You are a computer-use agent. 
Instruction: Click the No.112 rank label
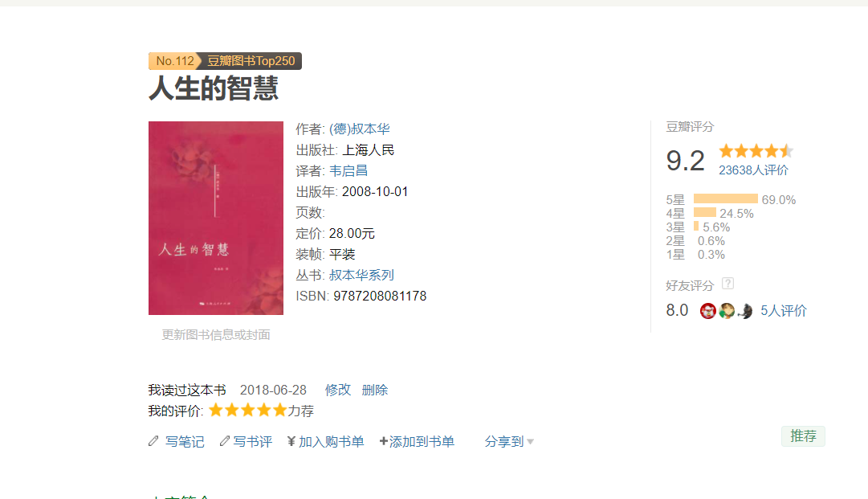pos(175,61)
